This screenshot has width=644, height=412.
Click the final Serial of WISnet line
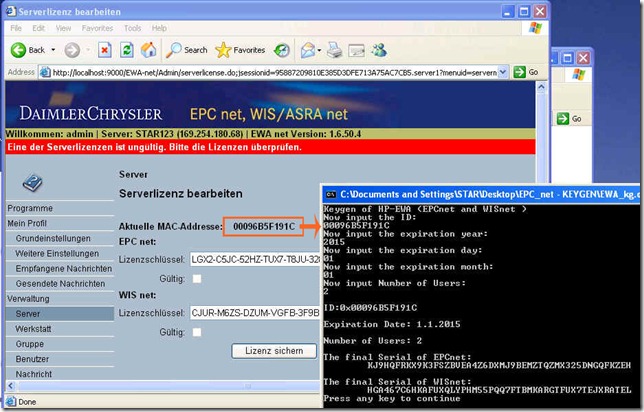pos(499,390)
